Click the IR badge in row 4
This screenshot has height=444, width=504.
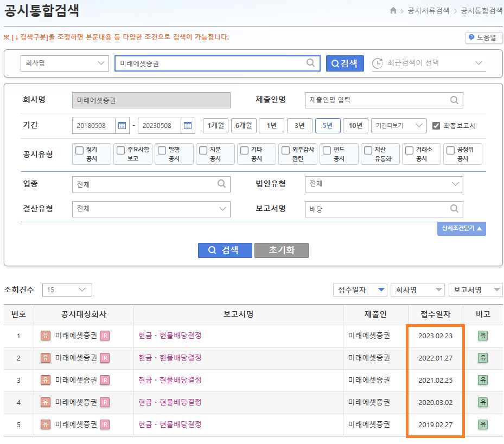(105, 402)
